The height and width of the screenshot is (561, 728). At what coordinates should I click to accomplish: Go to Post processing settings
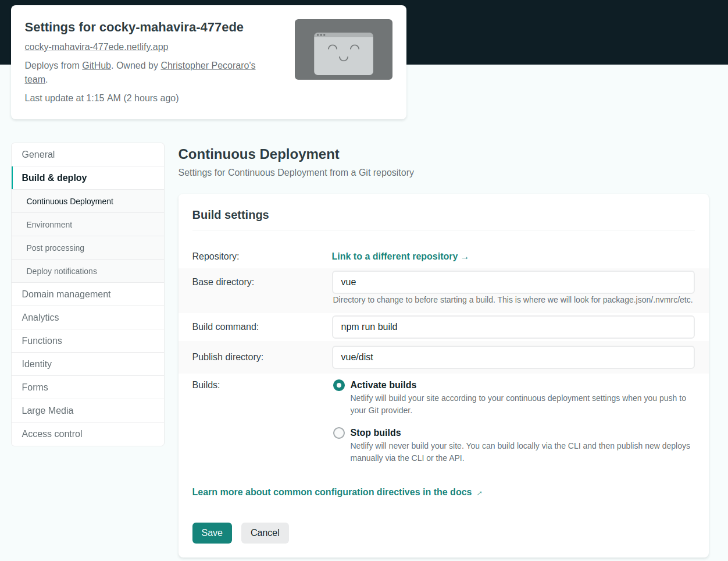pyautogui.click(x=55, y=247)
